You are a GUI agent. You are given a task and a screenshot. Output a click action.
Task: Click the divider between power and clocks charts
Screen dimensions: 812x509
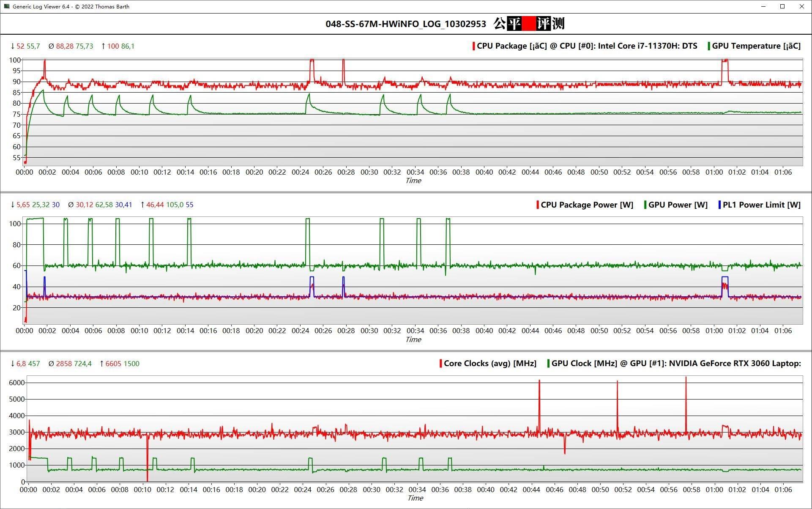coord(406,350)
